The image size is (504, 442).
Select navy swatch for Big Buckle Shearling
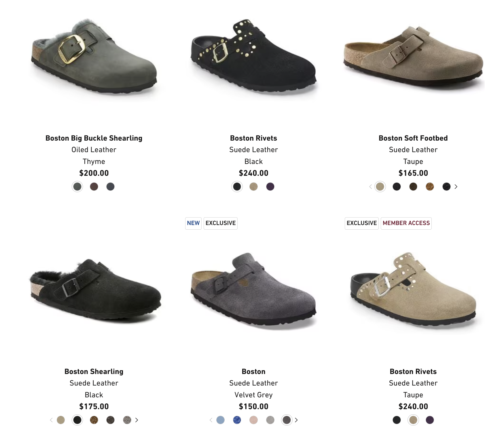click(x=111, y=187)
